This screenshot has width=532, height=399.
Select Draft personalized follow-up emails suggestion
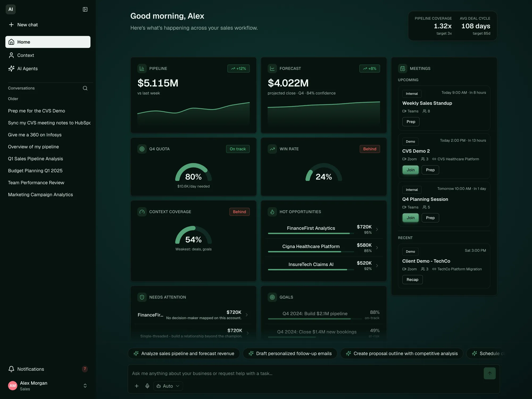tap(290, 353)
